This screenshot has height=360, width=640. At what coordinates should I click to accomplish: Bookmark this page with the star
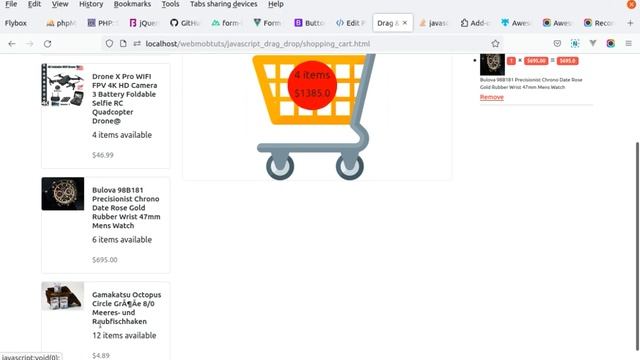tap(495, 44)
